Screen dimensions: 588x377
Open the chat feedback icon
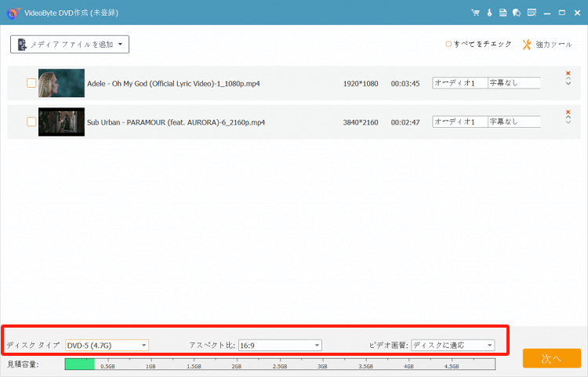click(516, 13)
